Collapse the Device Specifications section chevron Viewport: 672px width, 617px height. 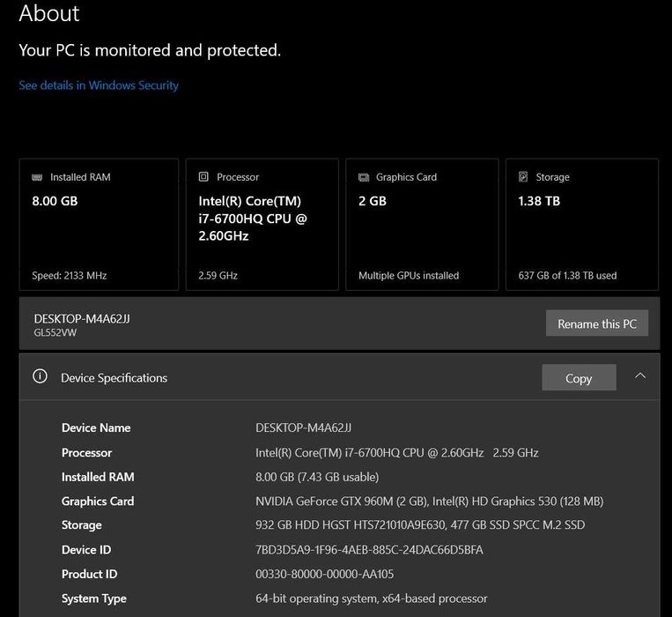[640, 375]
